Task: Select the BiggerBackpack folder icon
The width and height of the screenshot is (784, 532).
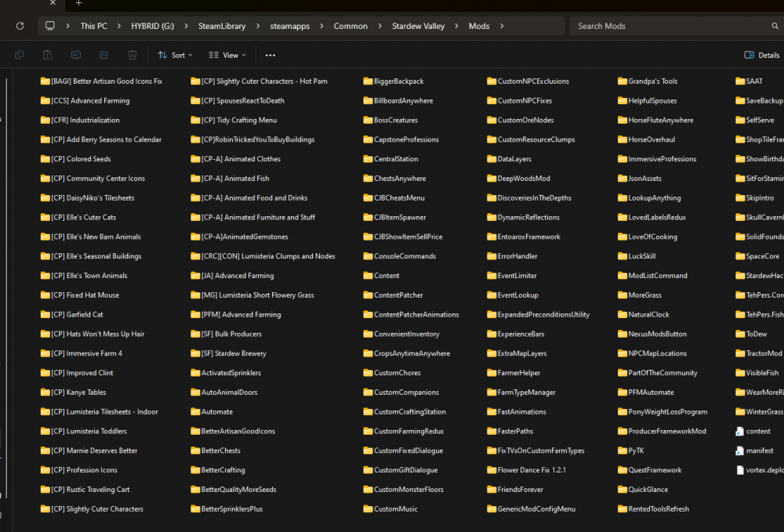Action: click(x=368, y=81)
